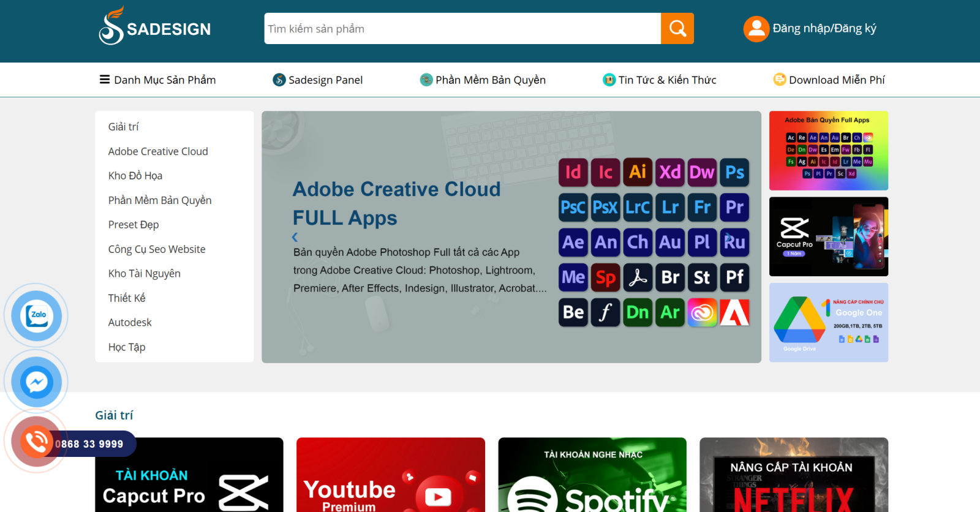Open Tin Tức & Kiến Thức menu
980x512 pixels.
(x=660, y=80)
